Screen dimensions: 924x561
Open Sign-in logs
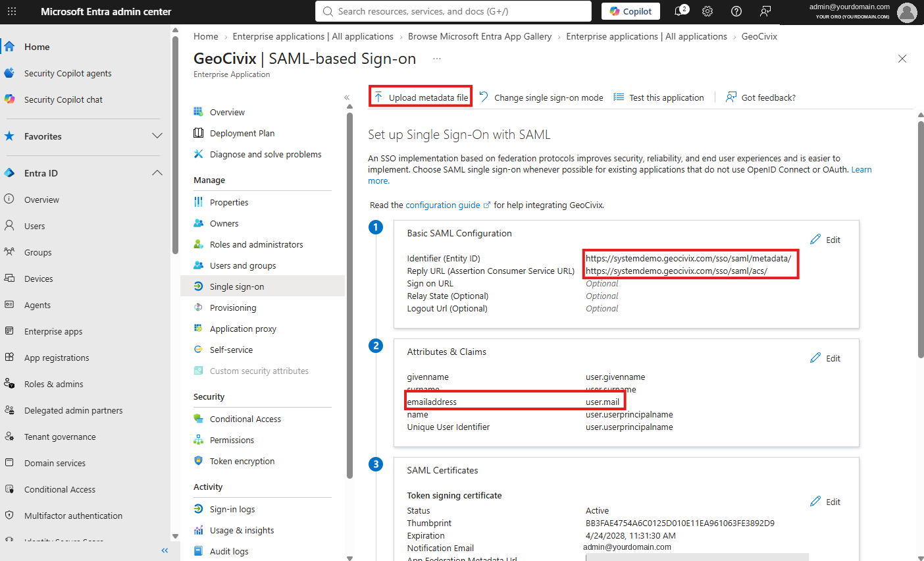[232, 509]
